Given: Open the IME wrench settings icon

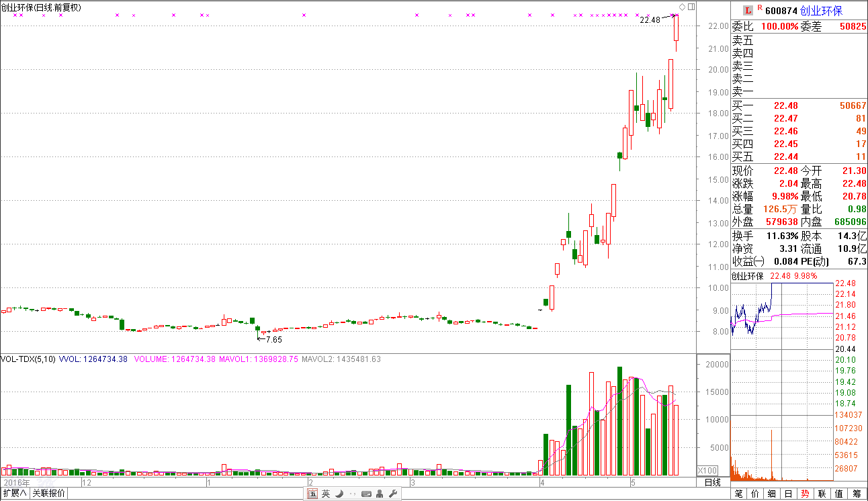Looking at the screenshot, I should click(394, 494).
